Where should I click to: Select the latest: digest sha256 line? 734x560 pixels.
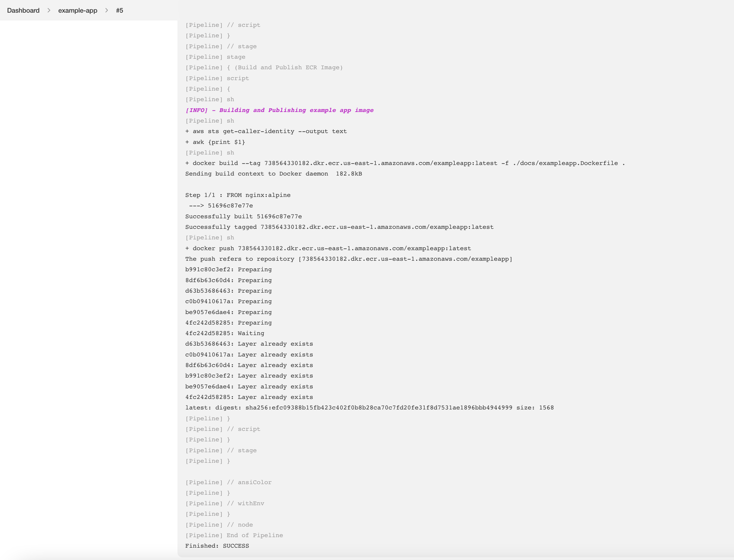pos(369,408)
